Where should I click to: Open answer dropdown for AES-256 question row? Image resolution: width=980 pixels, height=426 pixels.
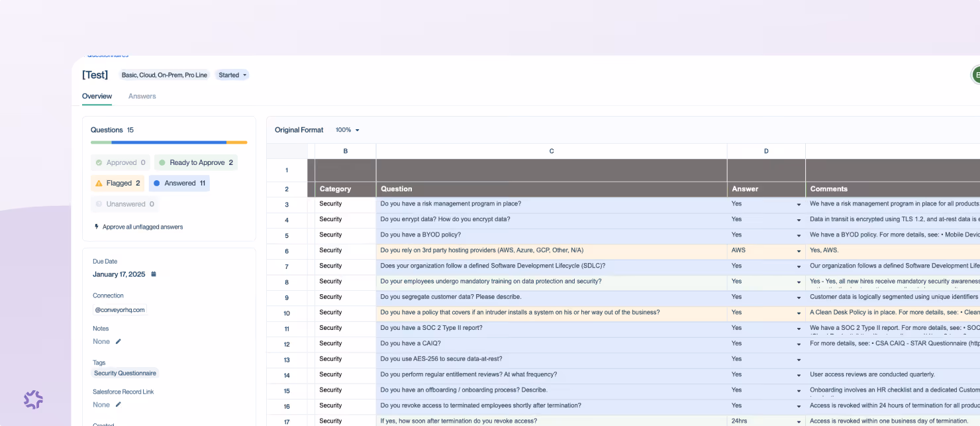[x=799, y=359]
